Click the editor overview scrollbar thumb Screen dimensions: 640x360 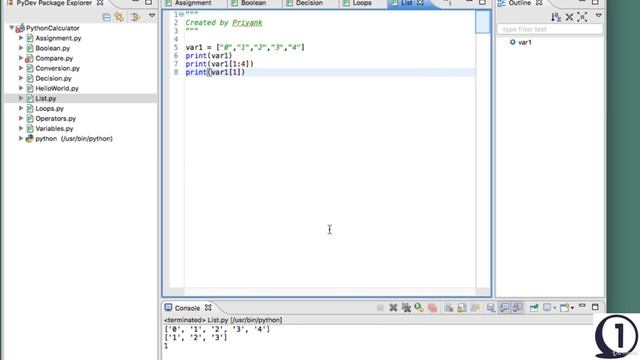pyautogui.click(x=482, y=22)
